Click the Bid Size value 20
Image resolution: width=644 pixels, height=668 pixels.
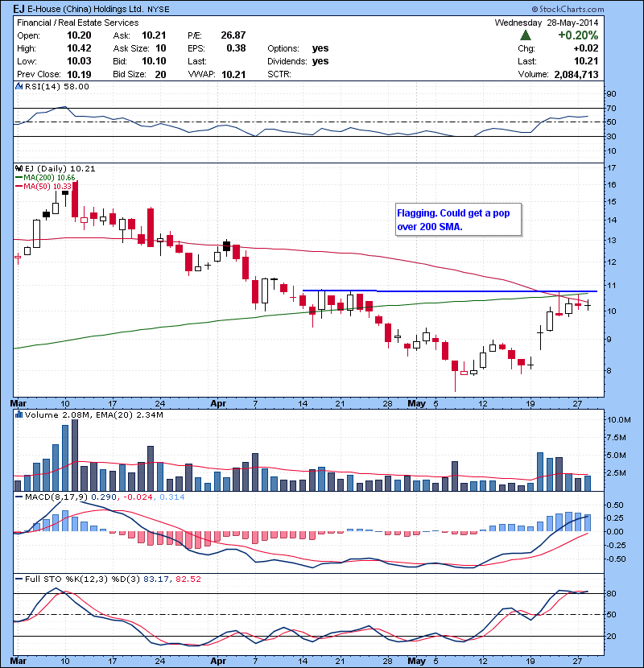(161, 75)
